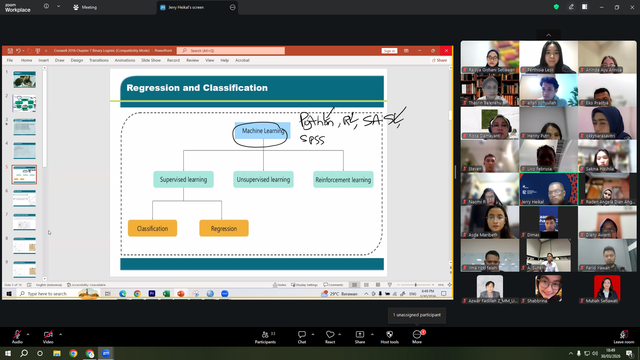This screenshot has width=640, height=360.
Task: Click the Share button in PowerPoint ribbon
Action: (x=440, y=60)
